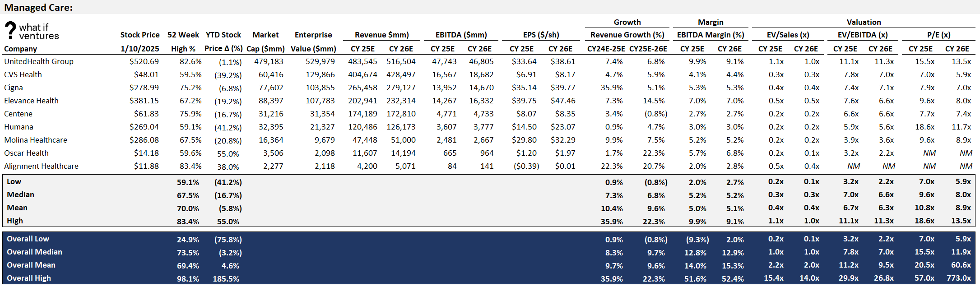This screenshot has width=980, height=287.
Task: Select the CVS Health company cell
Action: (x=23, y=74)
